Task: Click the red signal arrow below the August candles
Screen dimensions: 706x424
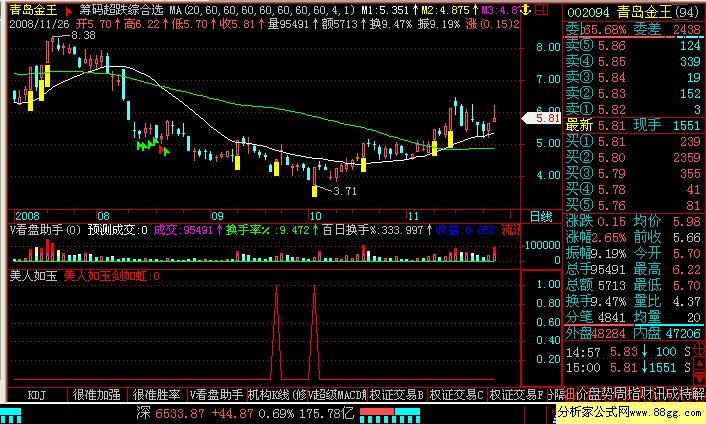Action: [x=162, y=149]
